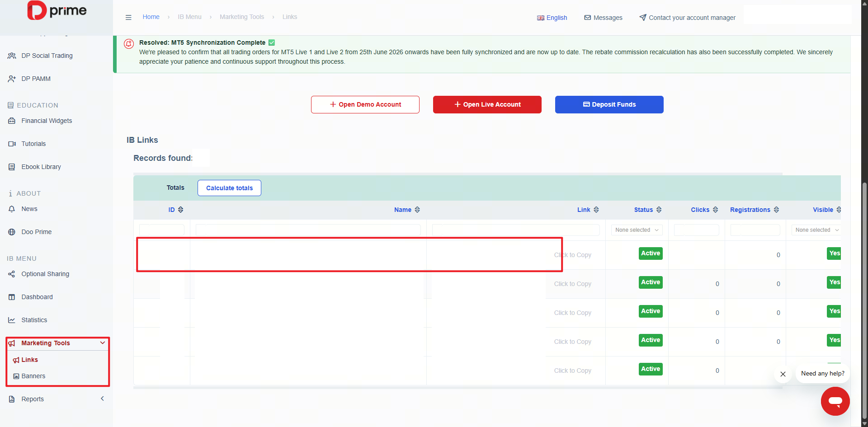Click the Financial Widgets briefcase icon
The height and width of the screenshot is (427, 868).
tap(12, 121)
